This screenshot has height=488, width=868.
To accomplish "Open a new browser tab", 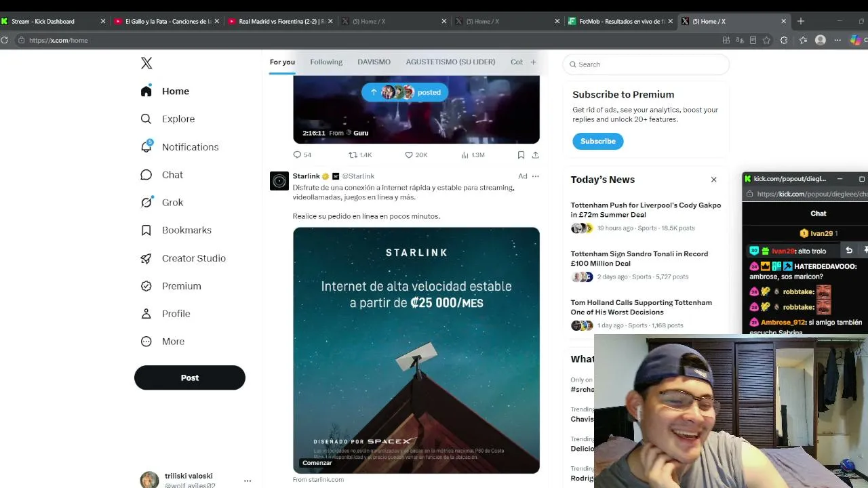I will (801, 21).
